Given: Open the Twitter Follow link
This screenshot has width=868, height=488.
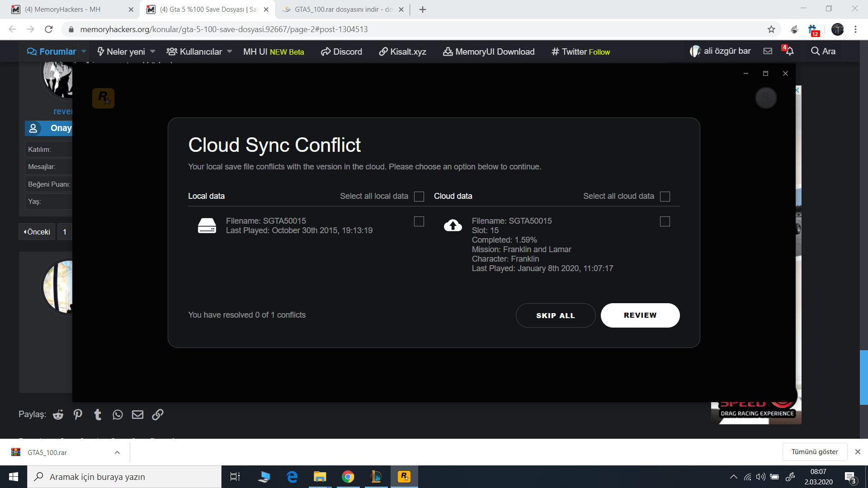Looking at the screenshot, I should click(x=580, y=52).
